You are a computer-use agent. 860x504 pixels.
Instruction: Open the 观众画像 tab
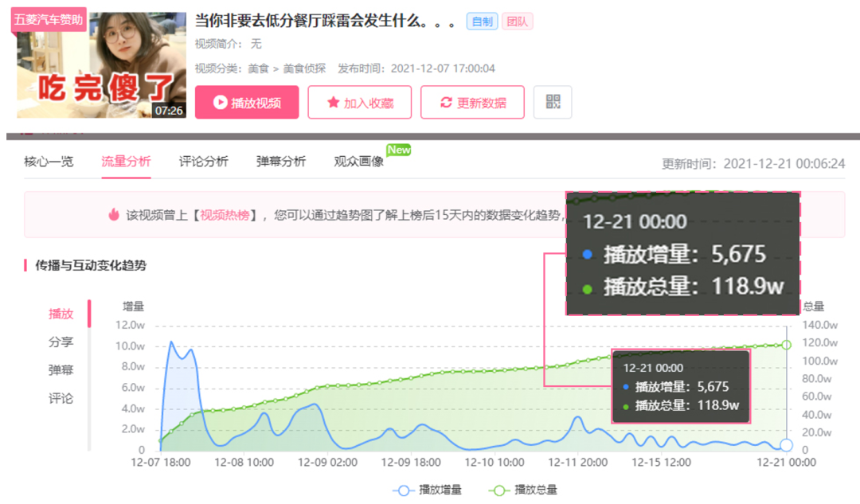point(358,162)
